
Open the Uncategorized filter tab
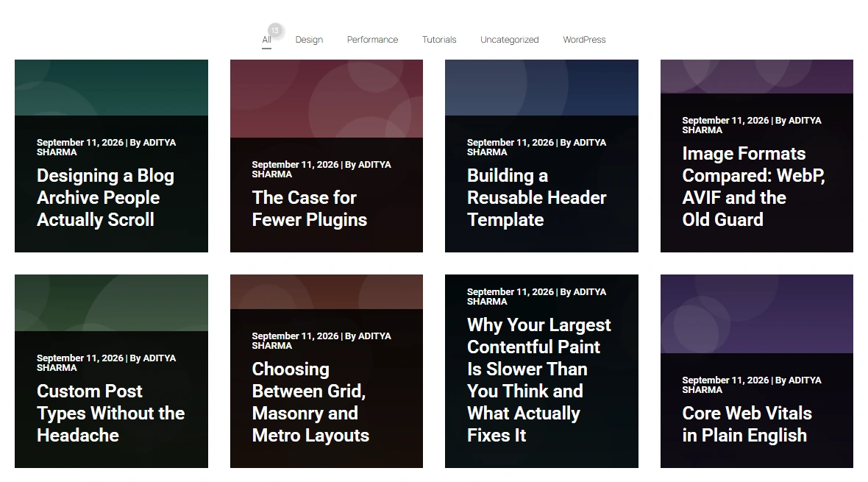click(x=509, y=40)
